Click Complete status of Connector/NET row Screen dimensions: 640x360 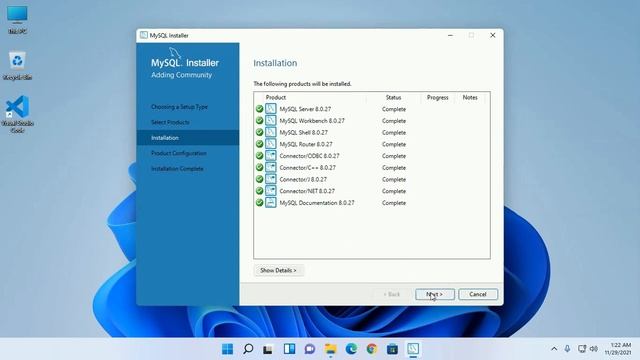(x=394, y=191)
